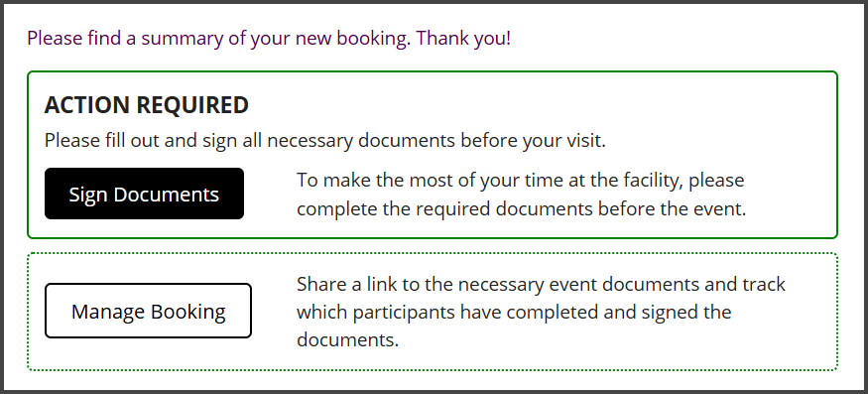Click the 'complete the required documents before the event' line
The image size is (868, 394).
(x=522, y=209)
